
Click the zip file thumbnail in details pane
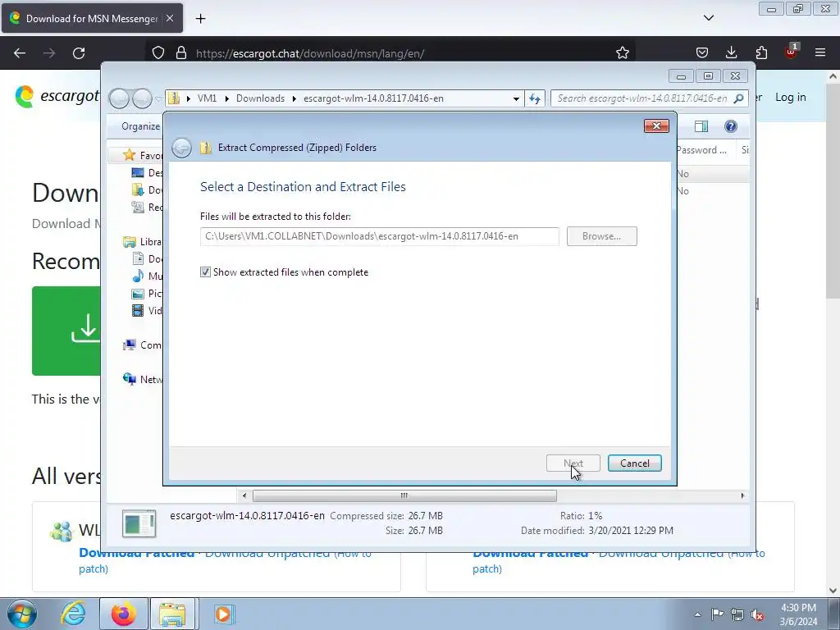point(139,523)
